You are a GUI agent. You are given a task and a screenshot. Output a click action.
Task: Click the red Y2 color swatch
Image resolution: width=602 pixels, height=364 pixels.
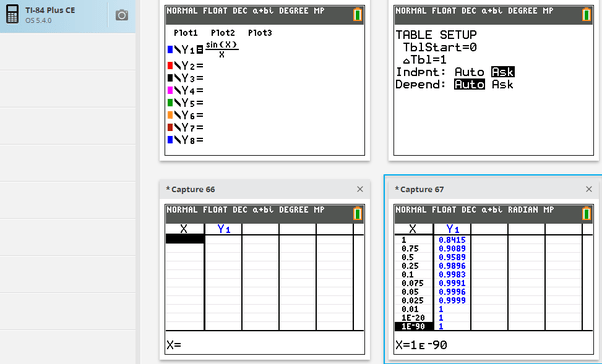(170, 66)
